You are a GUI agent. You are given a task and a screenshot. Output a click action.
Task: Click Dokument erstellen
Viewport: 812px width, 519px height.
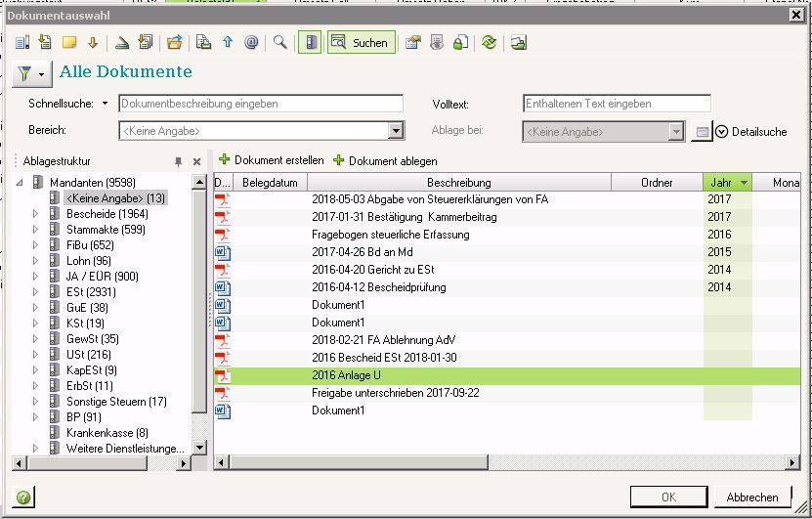pos(271,160)
